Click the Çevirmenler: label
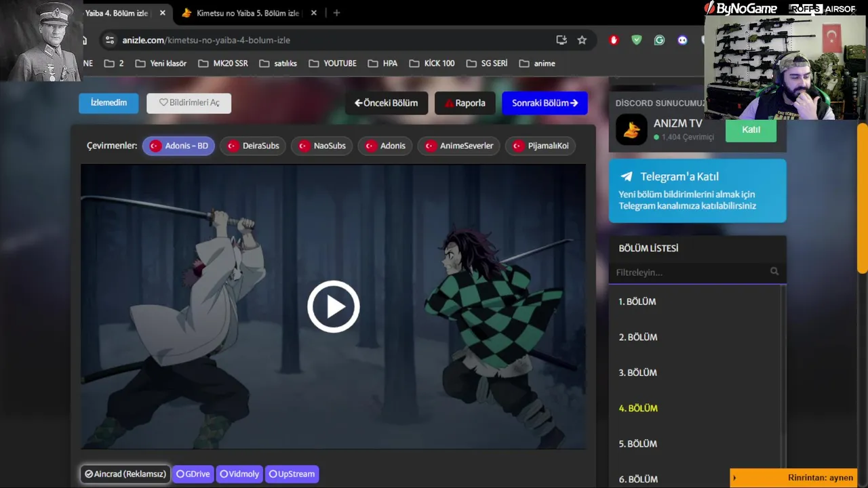This screenshot has height=488, width=868. click(x=112, y=146)
